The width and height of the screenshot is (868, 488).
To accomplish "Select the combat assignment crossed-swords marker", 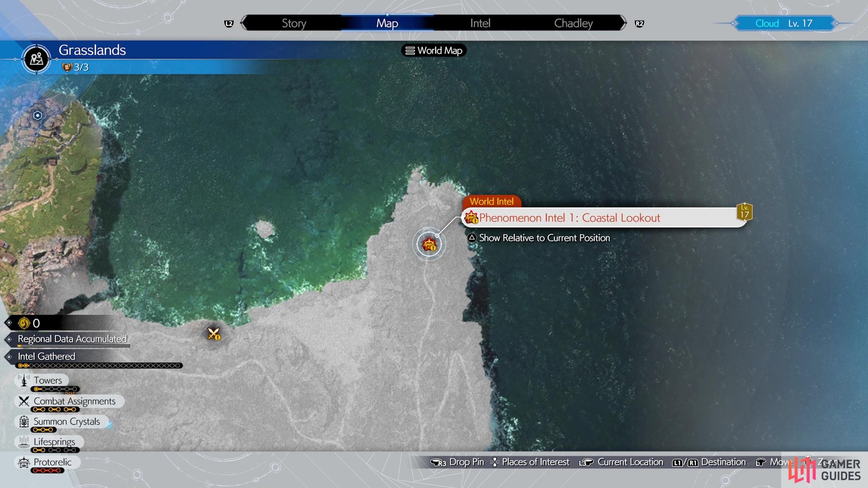I will (213, 334).
